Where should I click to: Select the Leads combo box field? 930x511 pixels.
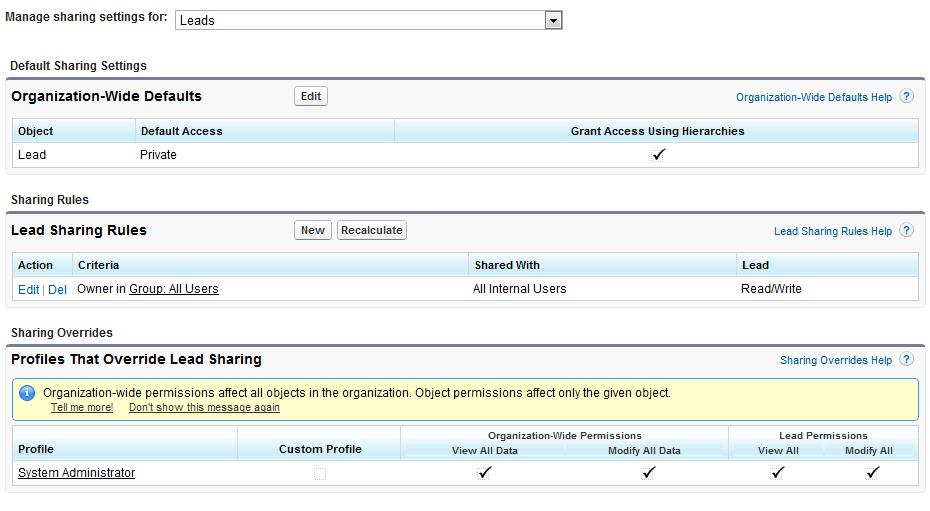368,20
